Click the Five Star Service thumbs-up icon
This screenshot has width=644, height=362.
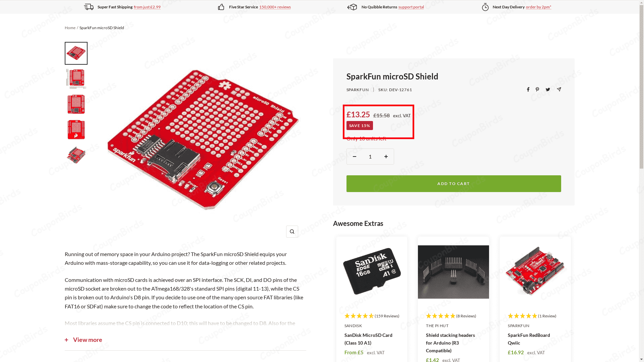(221, 7)
